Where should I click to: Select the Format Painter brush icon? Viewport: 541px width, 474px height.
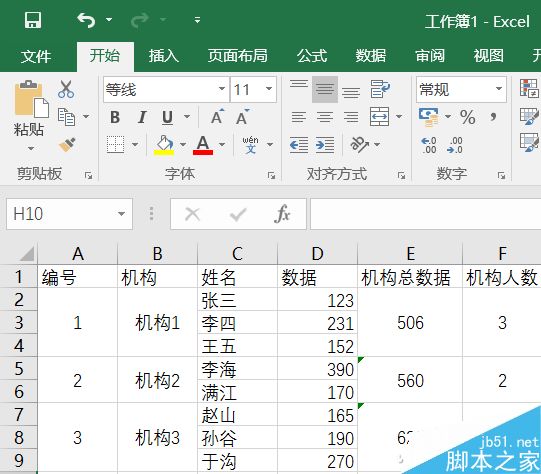pos(67,145)
